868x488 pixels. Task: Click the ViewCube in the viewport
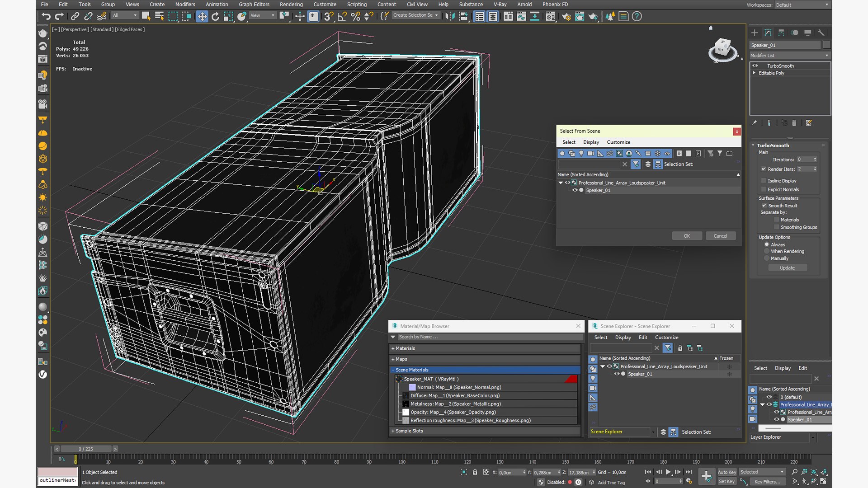click(723, 49)
